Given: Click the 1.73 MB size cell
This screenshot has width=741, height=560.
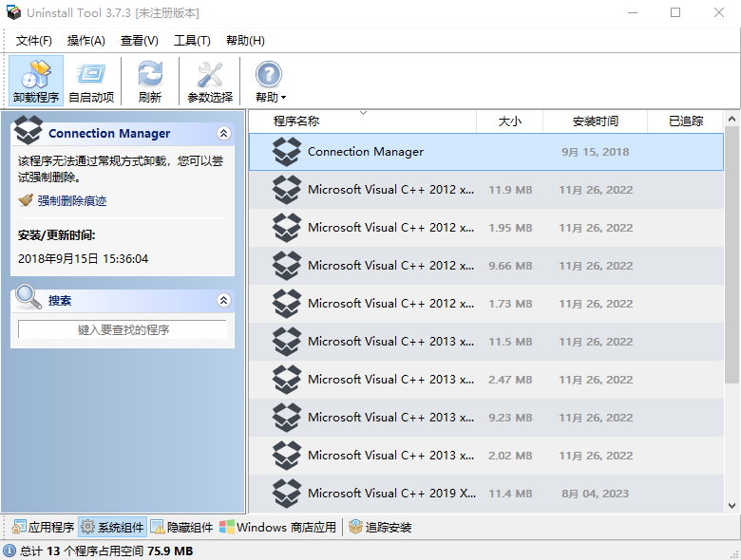Looking at the screenshot, I should tap(510, 304).
